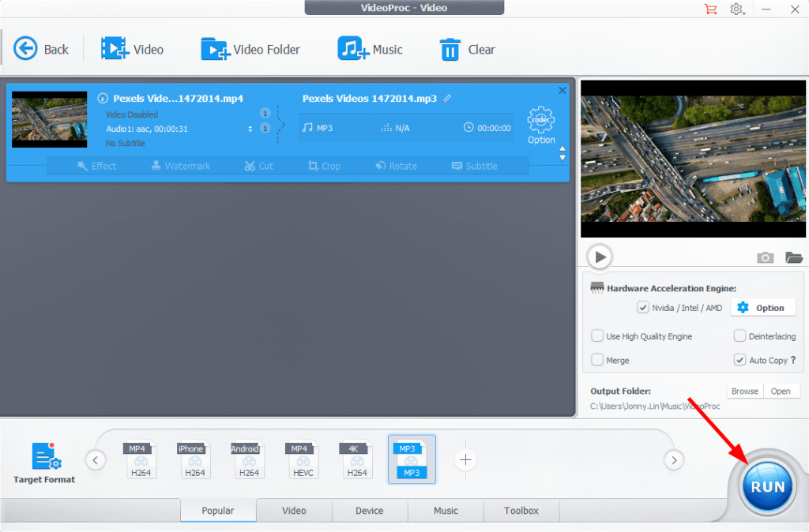This screenshot has height=532, width=809.
Task: Open the Effect tool
Action: [x=96, y=166]
